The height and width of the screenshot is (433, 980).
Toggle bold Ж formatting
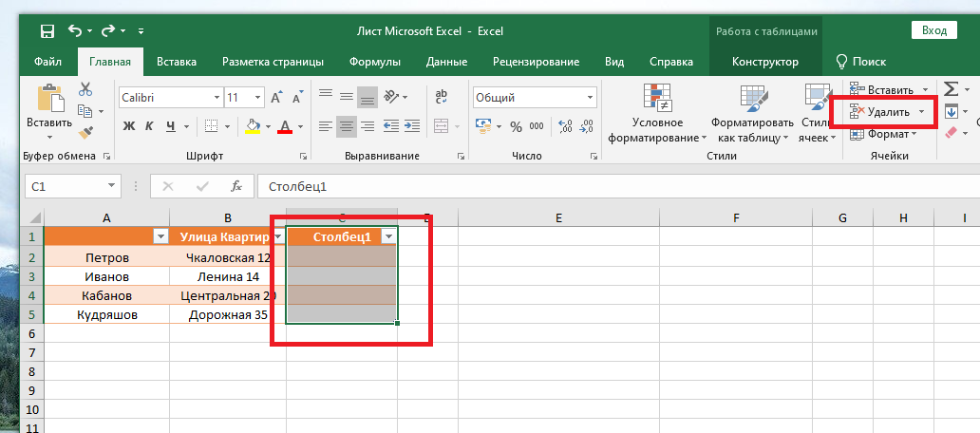tap(129, 125)
